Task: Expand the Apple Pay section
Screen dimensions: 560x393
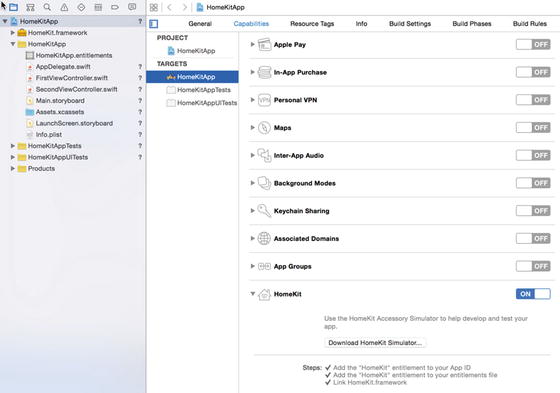Action: [x=252, y=45]
